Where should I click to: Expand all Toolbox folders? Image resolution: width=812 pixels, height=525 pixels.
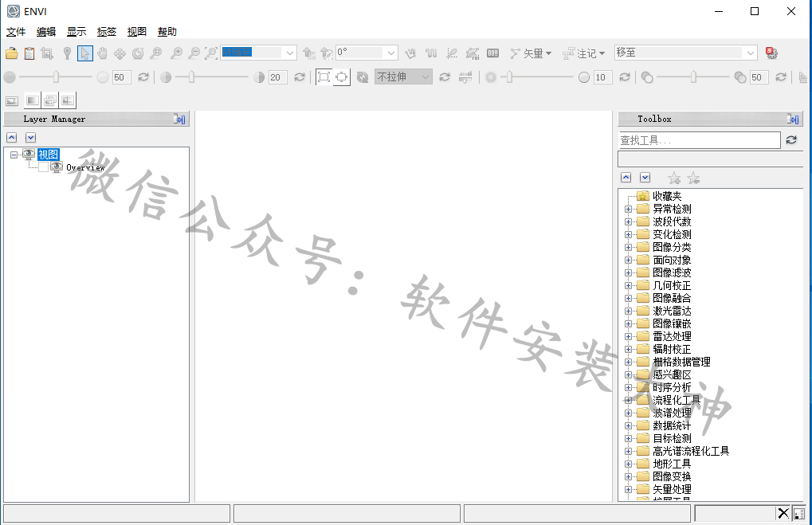click(645, 178)
